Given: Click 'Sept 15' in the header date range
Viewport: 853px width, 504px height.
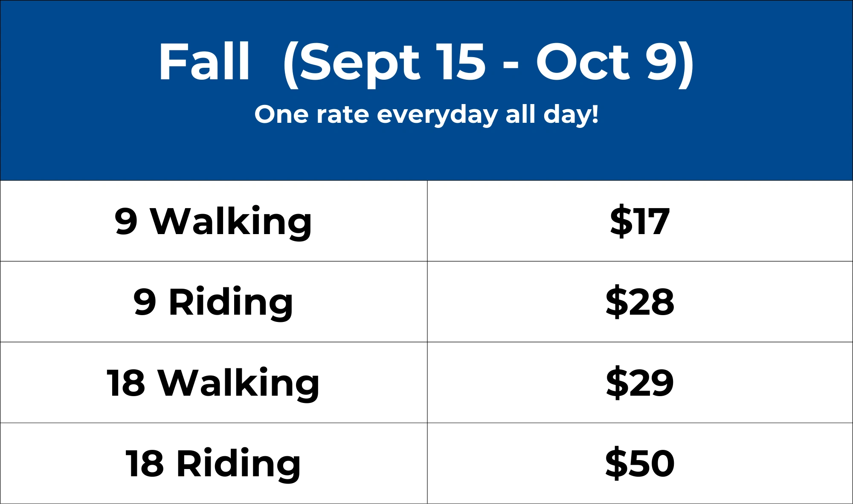Looking at the screenshot, I should (x=392, y=63).
